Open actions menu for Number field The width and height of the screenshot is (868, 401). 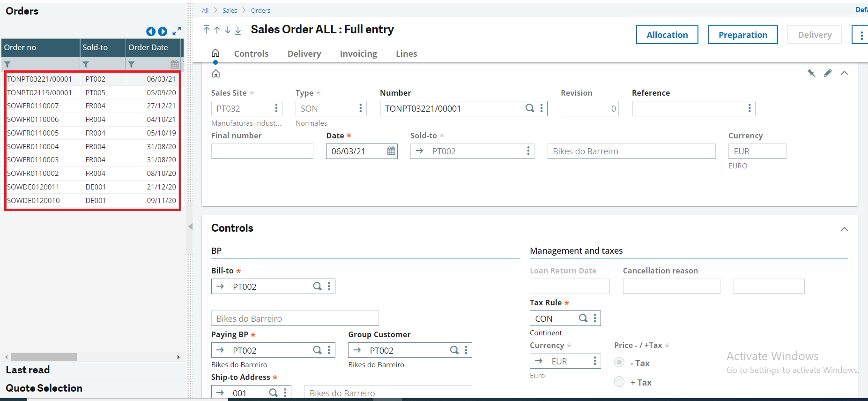[542, 108]
